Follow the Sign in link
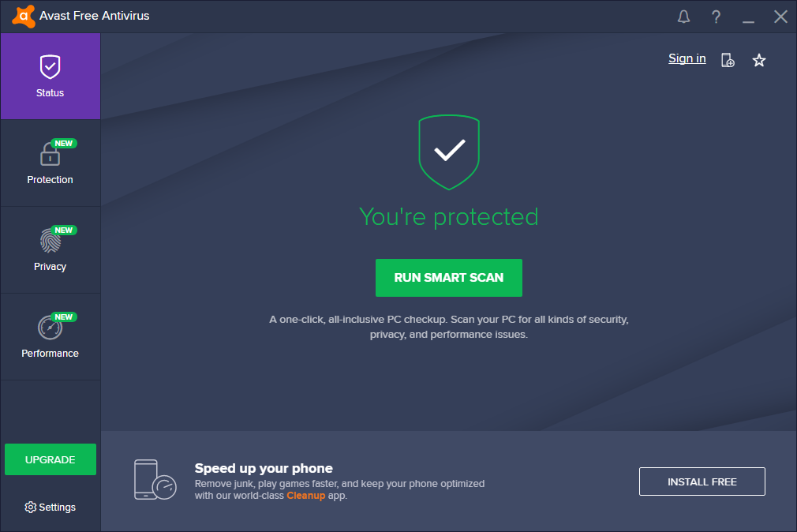The image size is (797, 532). (687, 58)
